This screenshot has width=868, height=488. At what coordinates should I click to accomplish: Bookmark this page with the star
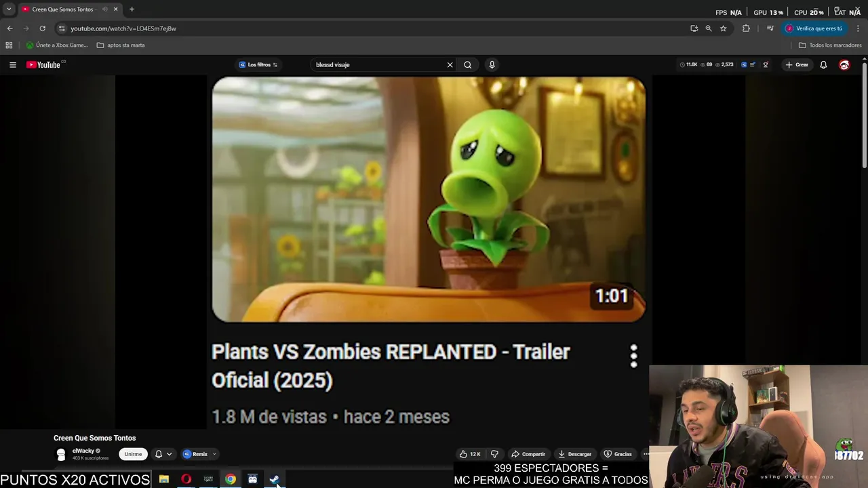coord(723,28)
